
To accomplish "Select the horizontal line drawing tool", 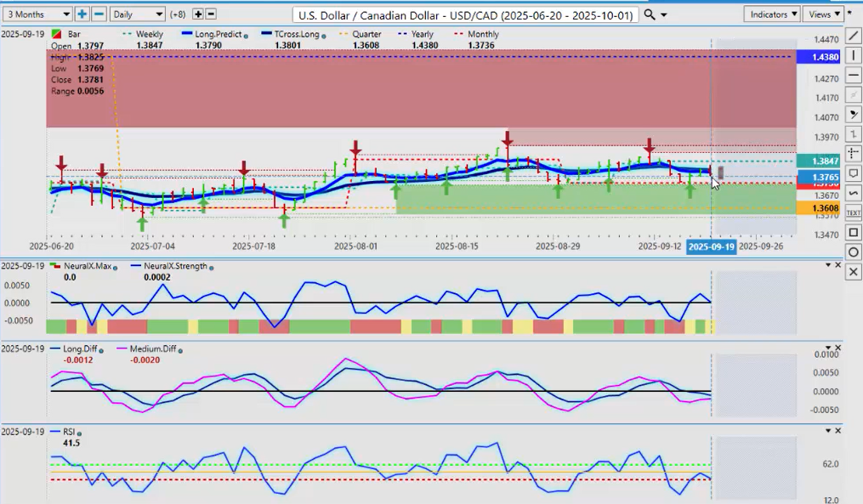I will click(x=853, y=75).
